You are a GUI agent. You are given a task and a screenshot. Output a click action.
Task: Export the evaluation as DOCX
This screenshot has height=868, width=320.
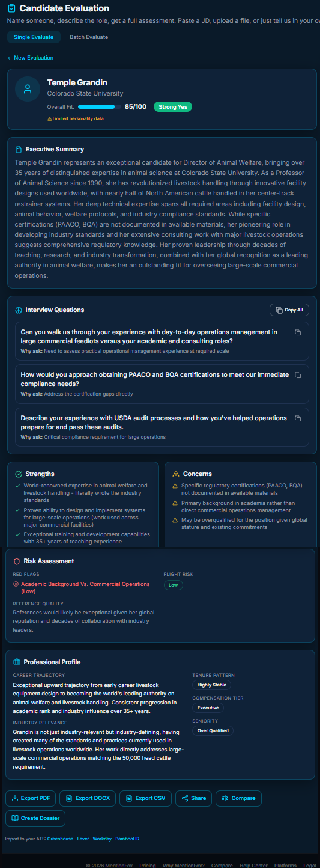pyautogui.click(x=87, y=798)
